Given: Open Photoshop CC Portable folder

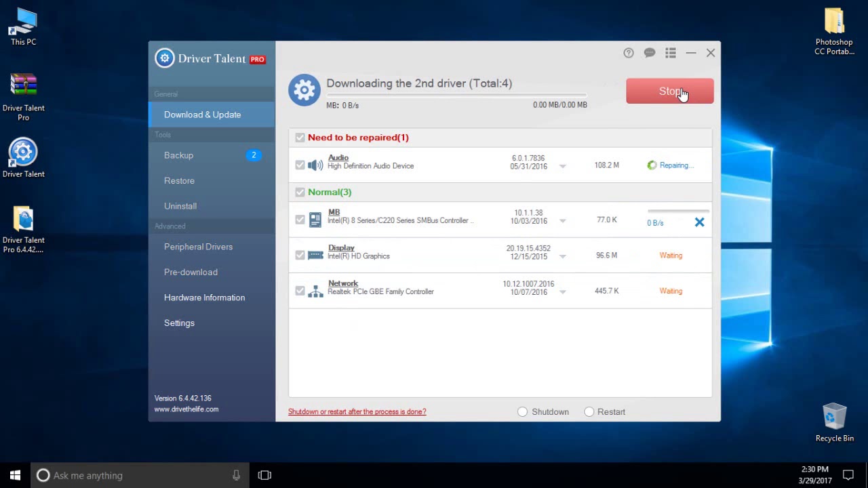Looking at the screenshot, I should click(834, 31).
